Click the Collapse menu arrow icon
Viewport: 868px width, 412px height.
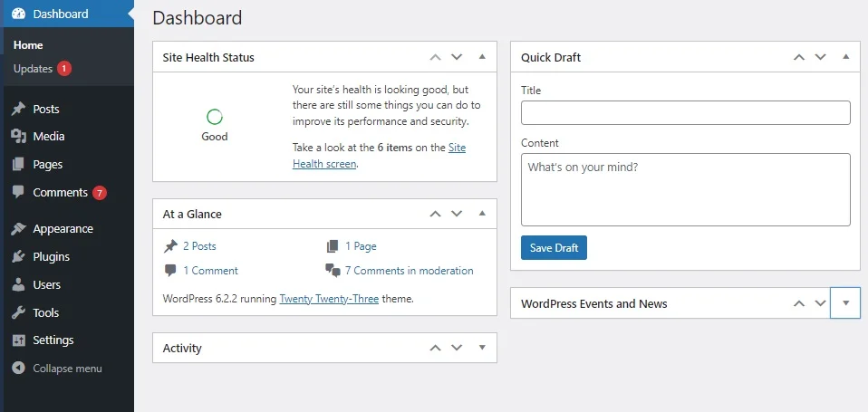18,368
